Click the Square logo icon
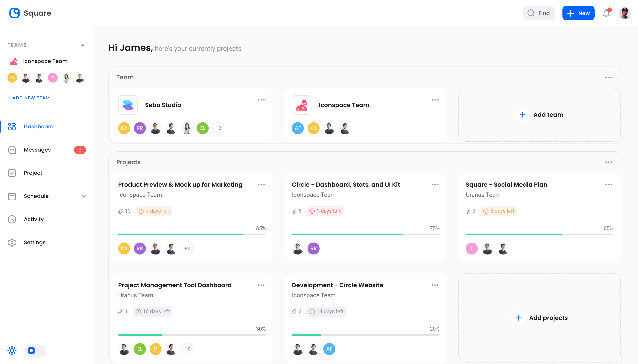 point(15,13)
